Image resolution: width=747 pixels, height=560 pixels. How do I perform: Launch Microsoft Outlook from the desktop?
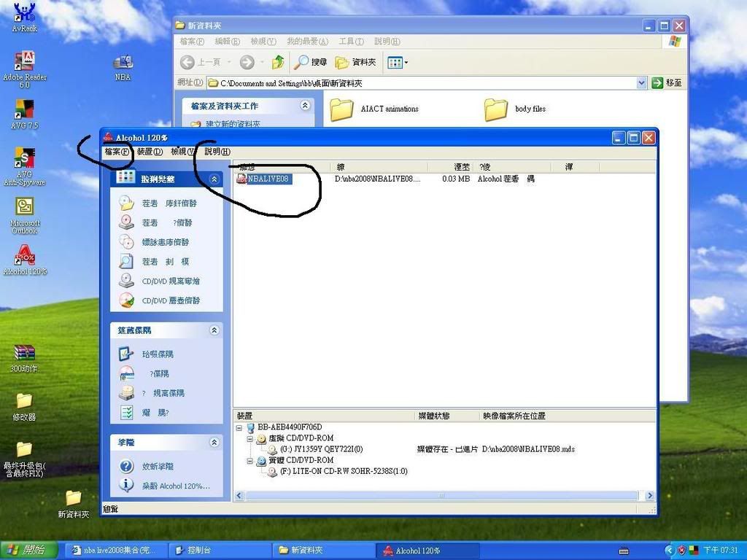pos(25,216)
